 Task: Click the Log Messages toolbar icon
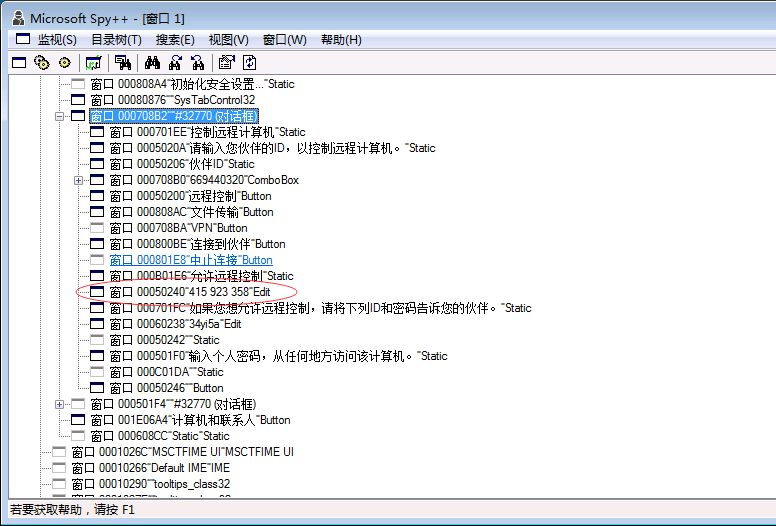pos(94,63)
